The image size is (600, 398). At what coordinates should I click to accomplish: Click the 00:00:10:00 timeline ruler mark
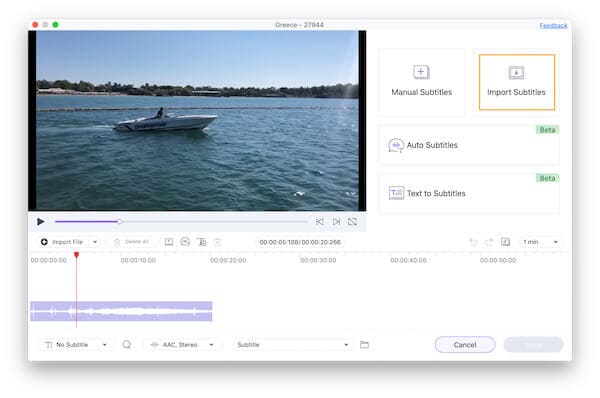pos(138,260)
